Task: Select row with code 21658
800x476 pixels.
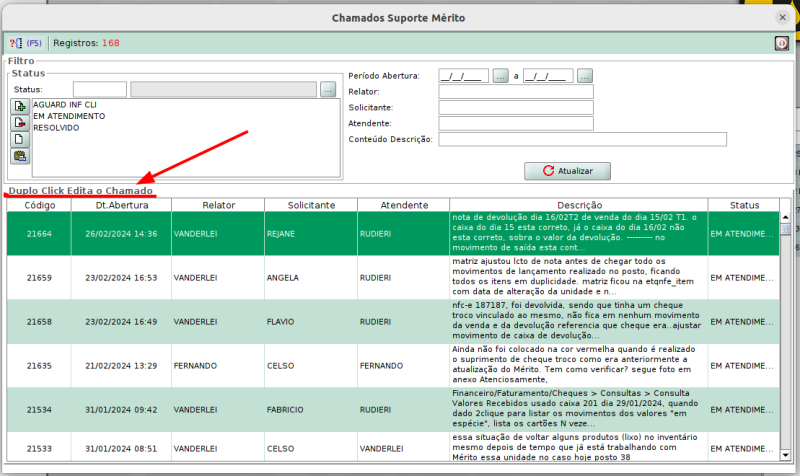Action: click(x=393, y=321)
